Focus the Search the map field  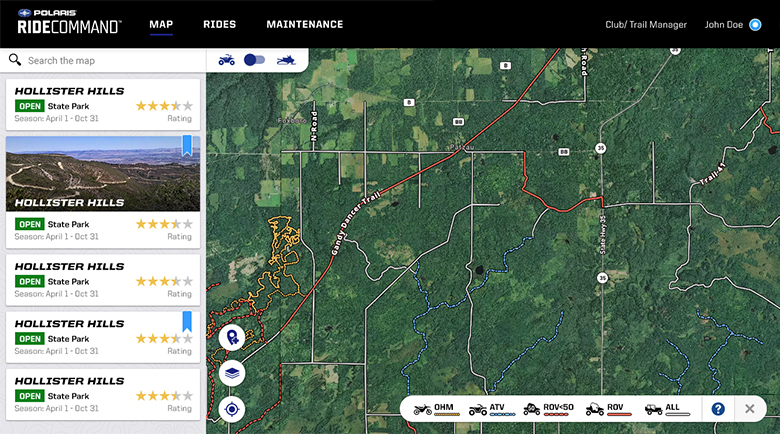tap(103, 61)
